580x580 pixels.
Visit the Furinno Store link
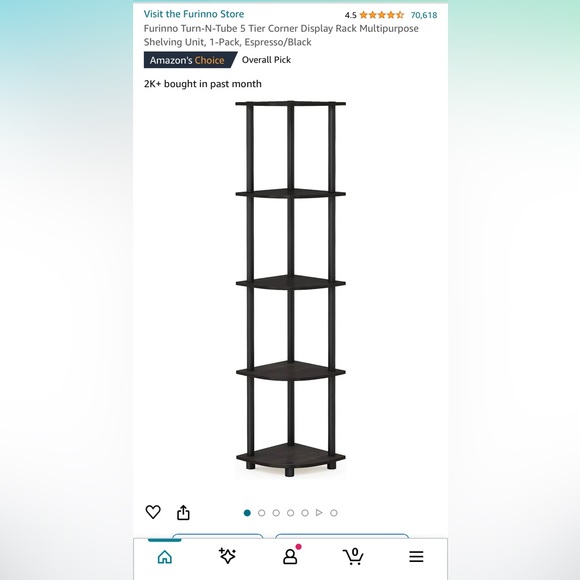[194, 14]
